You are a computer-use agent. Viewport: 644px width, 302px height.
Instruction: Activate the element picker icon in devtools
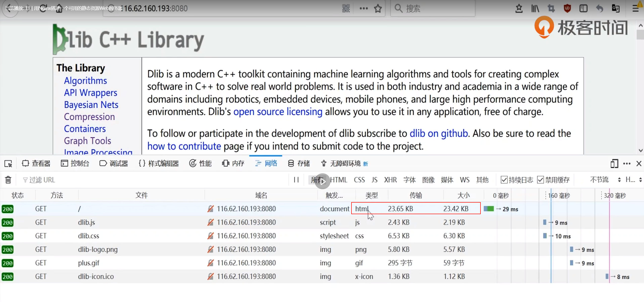point(8,164)
